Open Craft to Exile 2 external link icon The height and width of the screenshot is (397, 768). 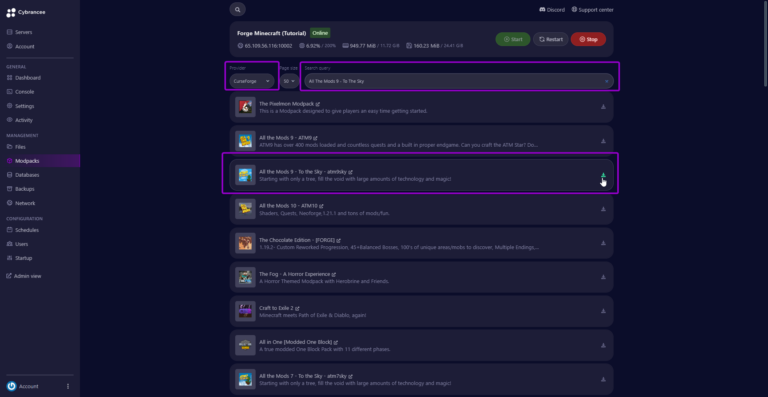coord(297,308)
